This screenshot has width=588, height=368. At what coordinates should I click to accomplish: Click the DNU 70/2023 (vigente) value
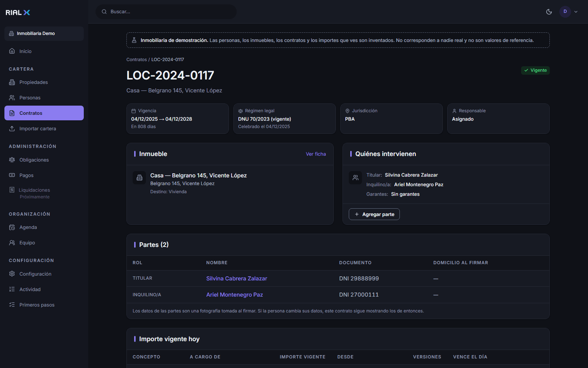coord(265,119)
